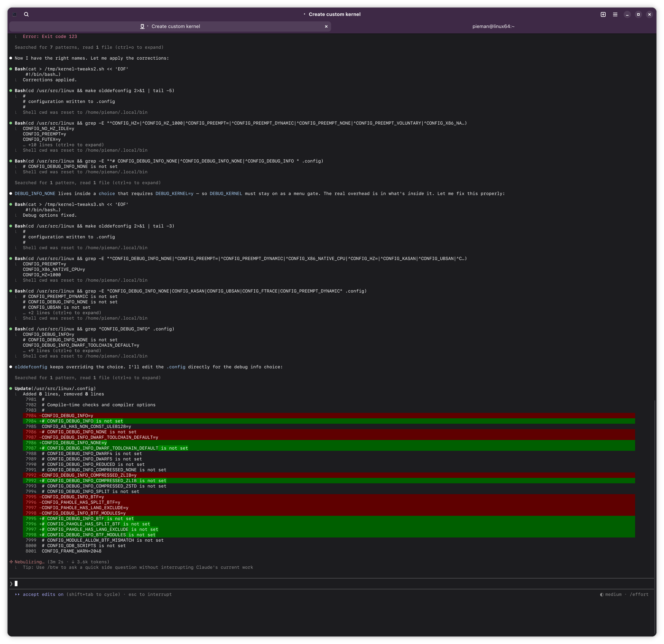Maximize the terminal window
The height and width of the screenshot is (644, 664).
[638, 14]
